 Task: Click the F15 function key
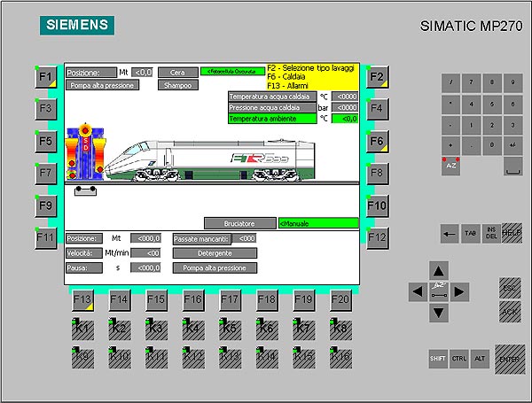tap(156, 300)
